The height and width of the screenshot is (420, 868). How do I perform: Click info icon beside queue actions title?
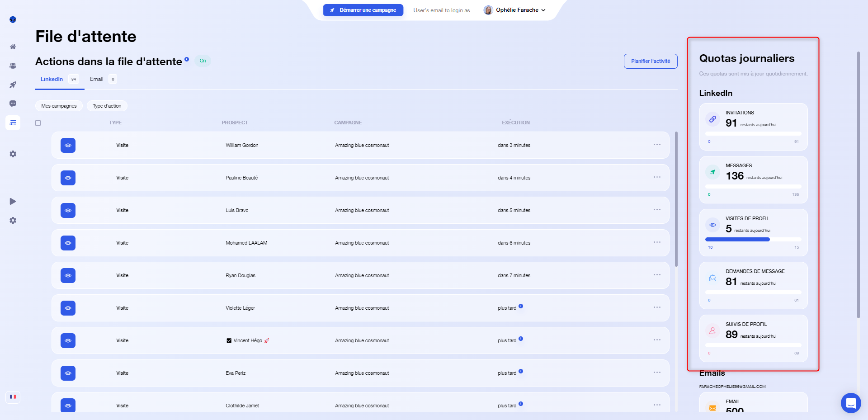pyautogui.click(x=187, y=59)
